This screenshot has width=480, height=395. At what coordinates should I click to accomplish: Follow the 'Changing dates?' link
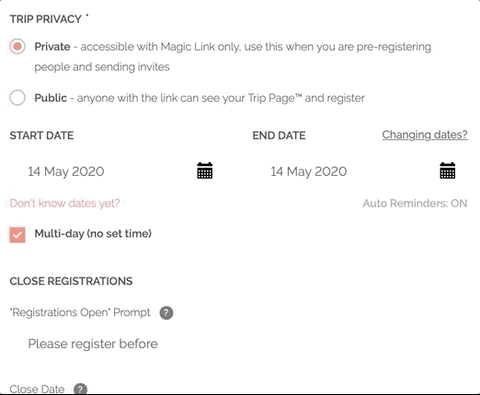pos(425,135)
